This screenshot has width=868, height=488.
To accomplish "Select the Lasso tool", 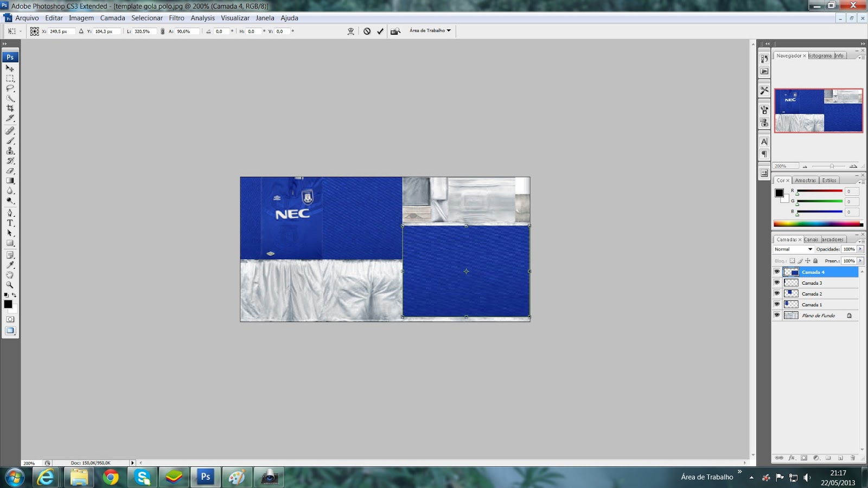I will pos(10,87).
